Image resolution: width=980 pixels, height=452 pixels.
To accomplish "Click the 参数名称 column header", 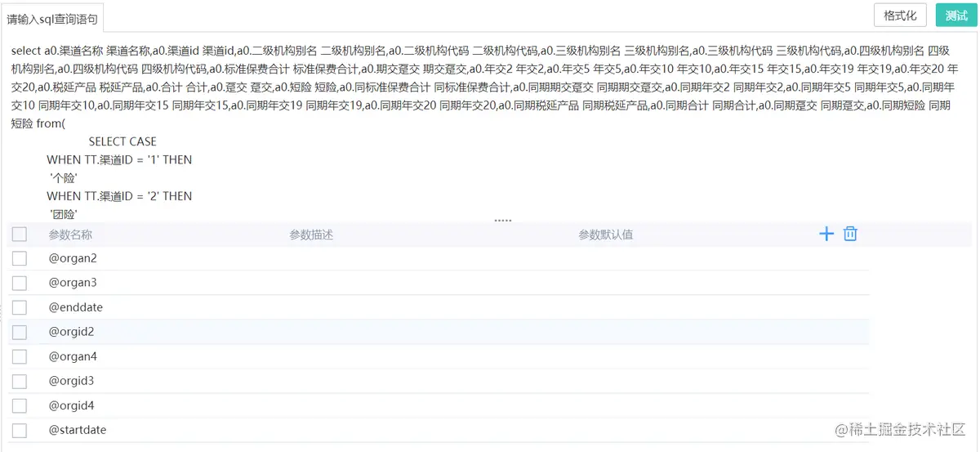I will pos(70,235).
